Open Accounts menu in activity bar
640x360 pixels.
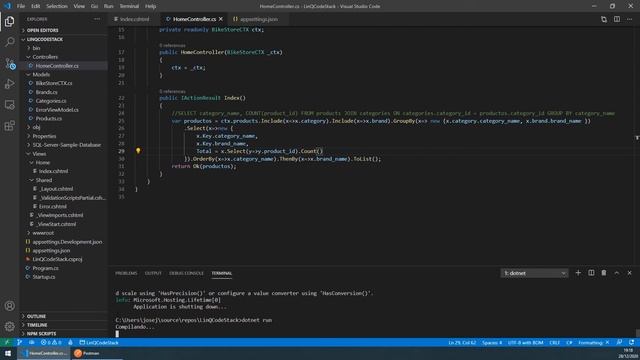click(9, 306)
